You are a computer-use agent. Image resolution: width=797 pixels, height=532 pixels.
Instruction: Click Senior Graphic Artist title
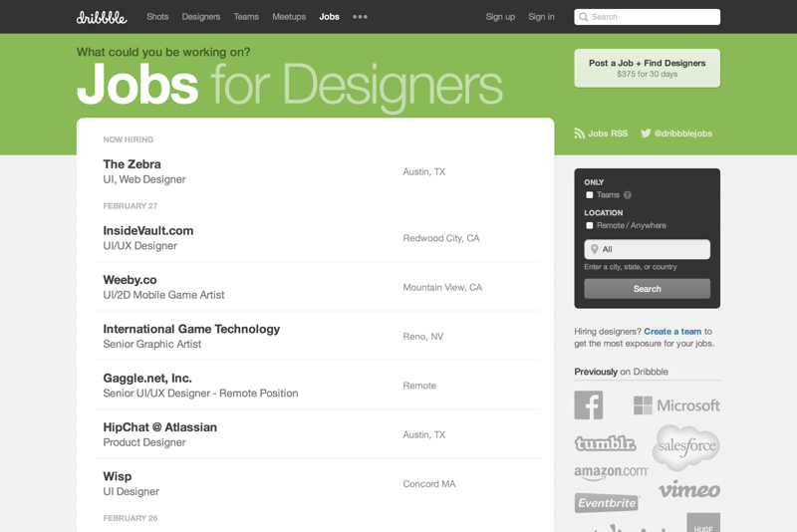click(152, 344)
